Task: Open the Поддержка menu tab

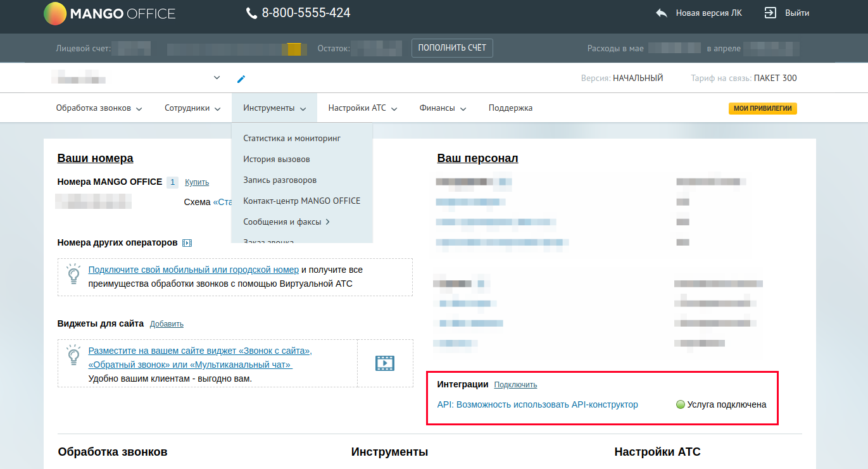Action: tap(510, 108)
